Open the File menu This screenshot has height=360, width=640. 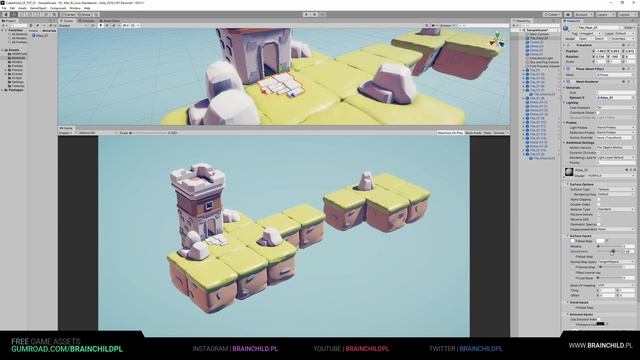(4, 8)
